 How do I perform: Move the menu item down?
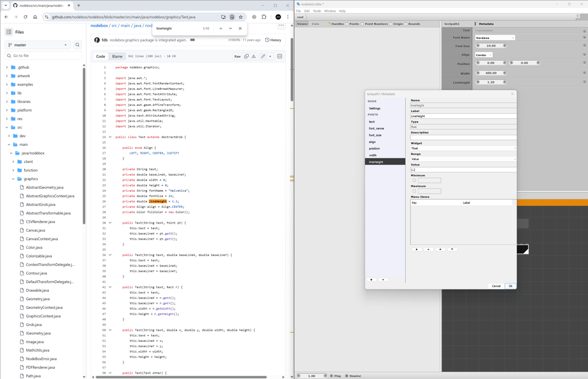pyautogui.click(x=452, y=249)
